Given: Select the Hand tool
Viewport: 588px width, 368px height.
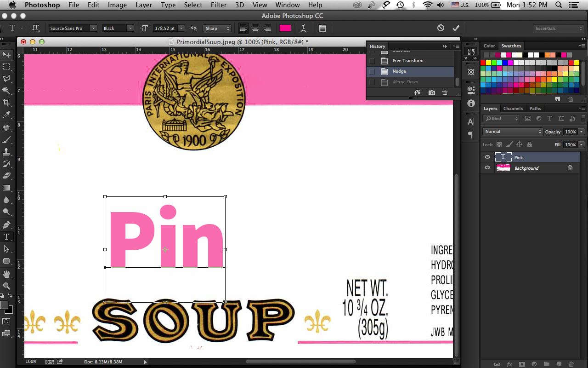Looking at the screenshot, I should coord(6,274).
